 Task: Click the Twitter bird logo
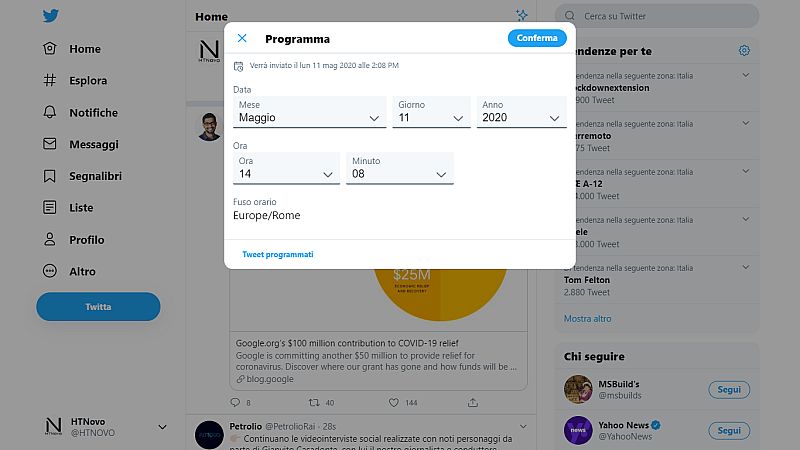[x=50, y=16]
